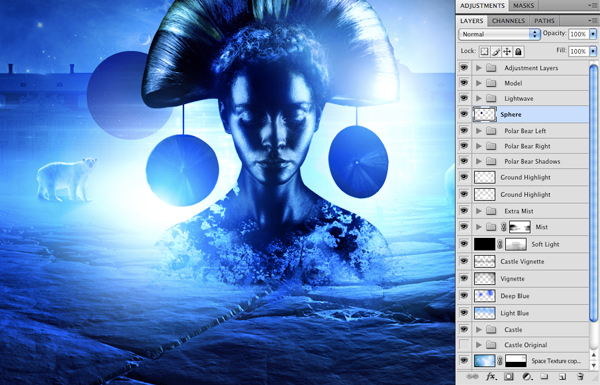Switch to the Adjustments tab
The image size is (600, 385).
tap(482, 5)
